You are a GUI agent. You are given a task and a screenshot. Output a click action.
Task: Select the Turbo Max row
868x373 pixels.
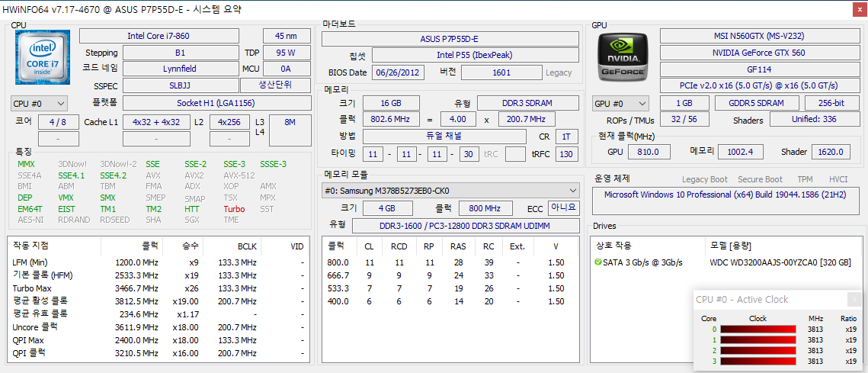(x=159, y=288)
